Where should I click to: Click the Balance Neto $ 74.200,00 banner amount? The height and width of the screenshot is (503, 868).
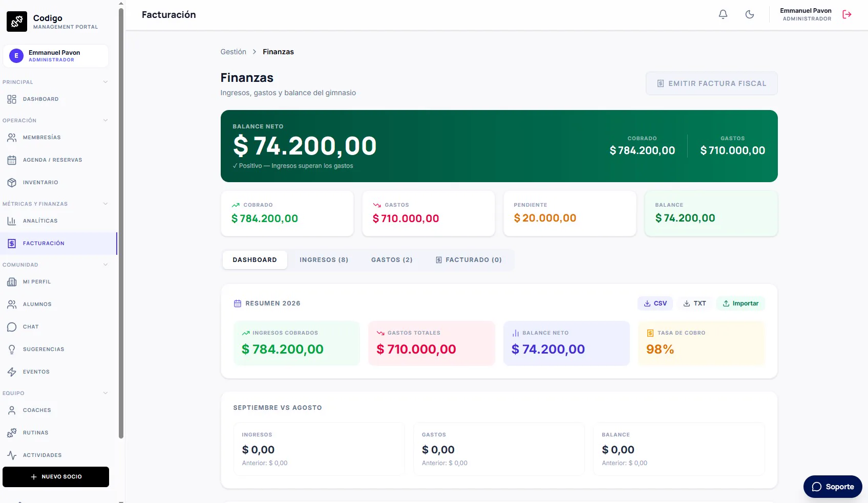point(305,146)
